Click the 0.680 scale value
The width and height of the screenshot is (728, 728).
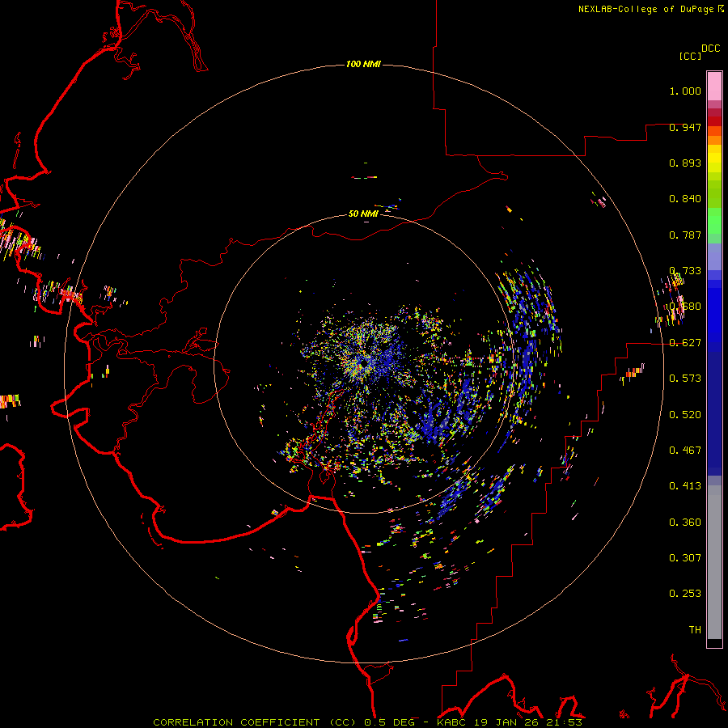[x=685, y=307]
